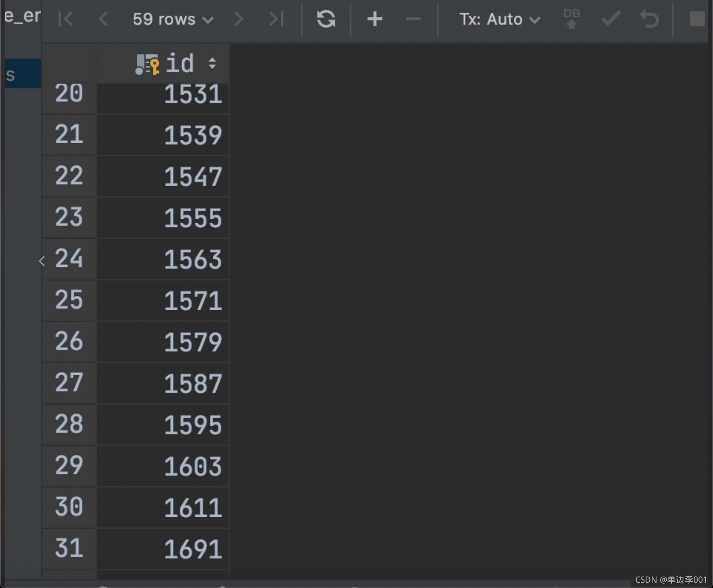The height and width of the screenshot is (588, 713).
Task: Select the cell with id 1603
Action: pos(163,466)
